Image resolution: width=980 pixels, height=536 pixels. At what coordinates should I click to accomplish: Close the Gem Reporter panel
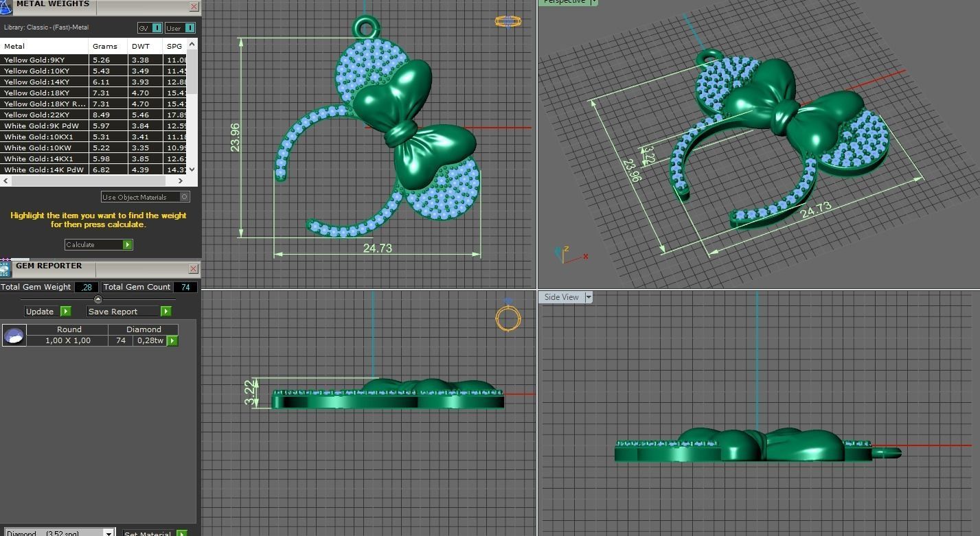tap(194, 268)
